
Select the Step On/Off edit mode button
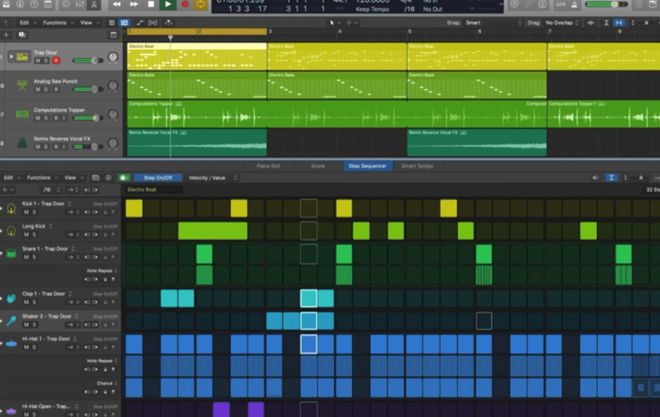pos(159,178)
